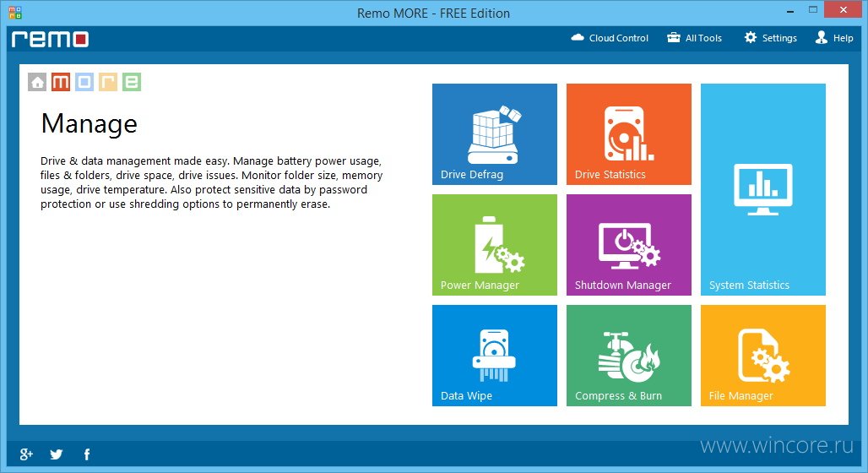Launch the Power Manager tile
This screenshot has width=868, height=473.
click(x=494, y=245)
